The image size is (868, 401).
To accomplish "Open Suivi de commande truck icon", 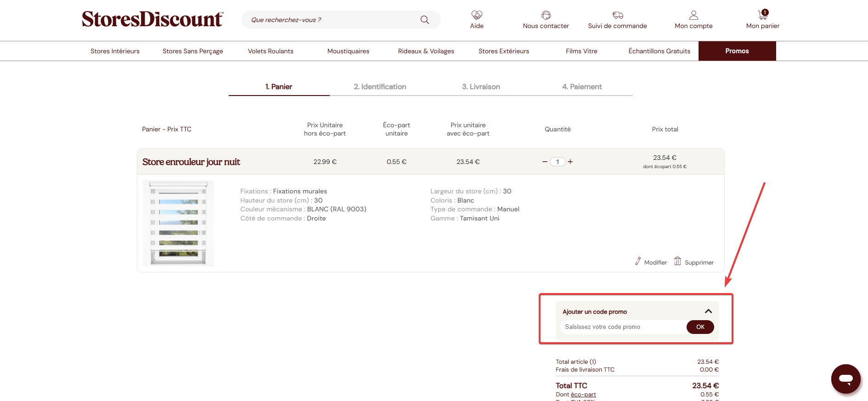I will [618, 15].
